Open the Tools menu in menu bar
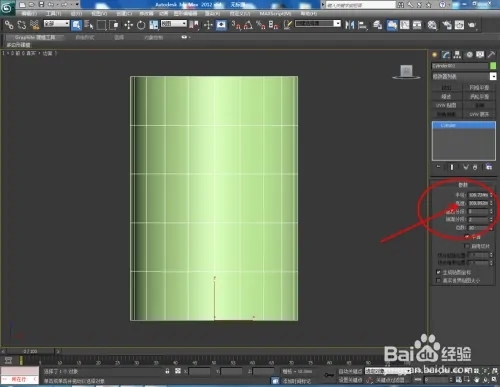 click(x=54, y=14)
